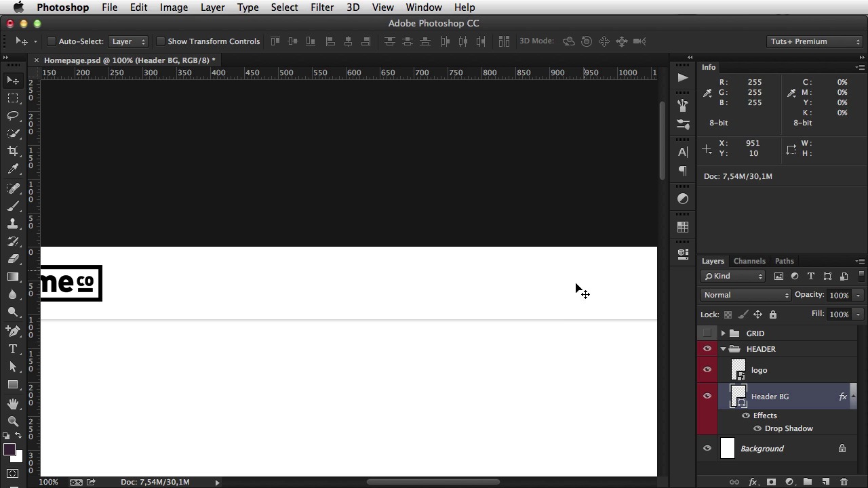The height and width of the screenshot is (488, 868).
Task: Select the Dodge tool
Action: point(13,312)
